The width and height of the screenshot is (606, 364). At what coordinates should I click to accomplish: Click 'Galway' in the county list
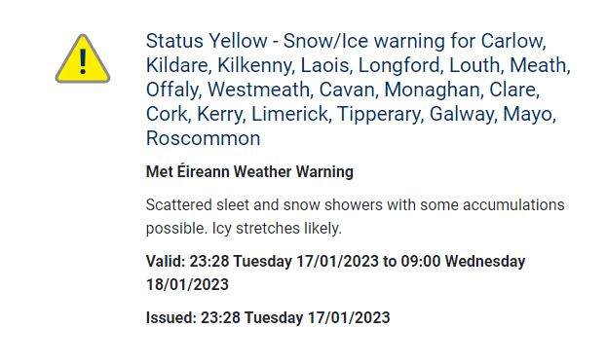(x=463, y=114)
